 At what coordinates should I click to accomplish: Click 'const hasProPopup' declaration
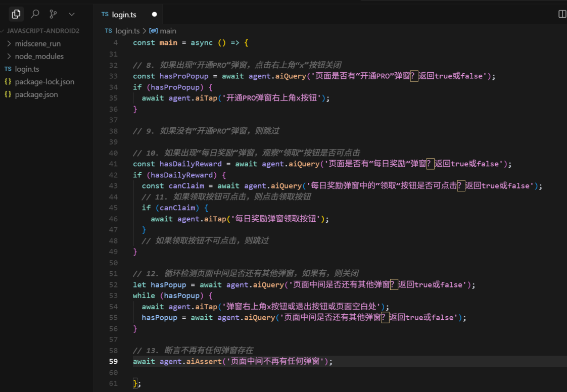[x=314, y=76]
